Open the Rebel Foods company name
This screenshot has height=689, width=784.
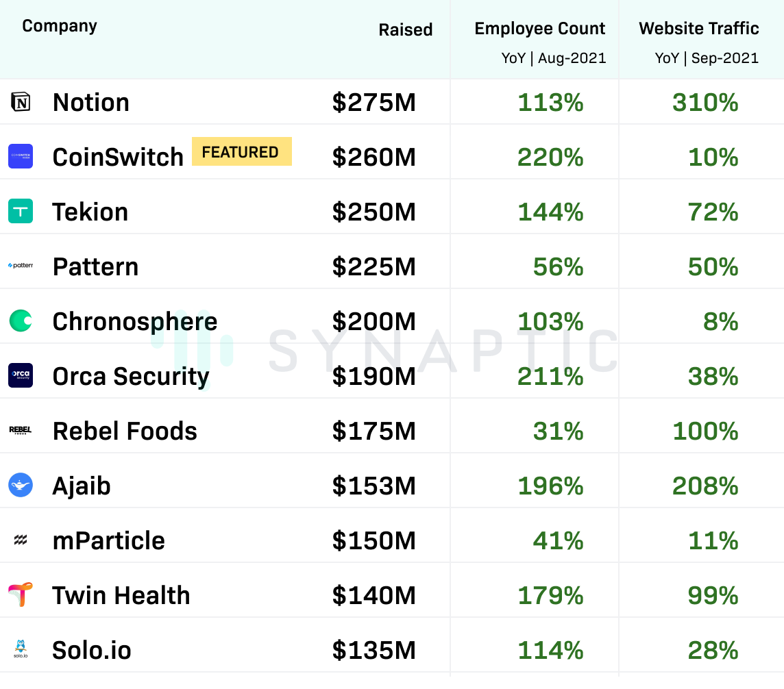[125, 431]
